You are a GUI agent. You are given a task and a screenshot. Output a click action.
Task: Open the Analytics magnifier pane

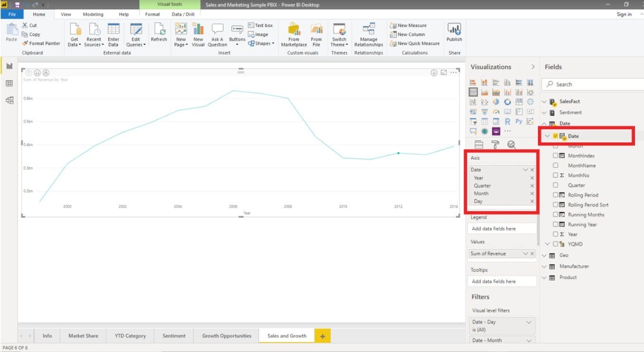click(511, 145)
